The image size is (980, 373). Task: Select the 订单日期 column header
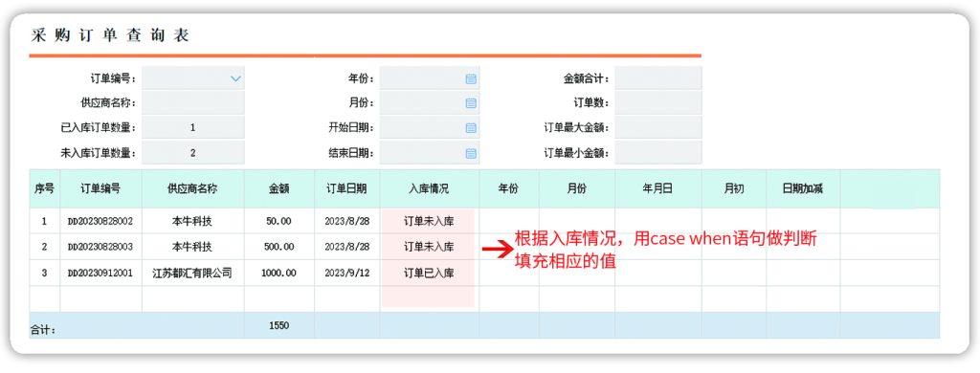346,188
